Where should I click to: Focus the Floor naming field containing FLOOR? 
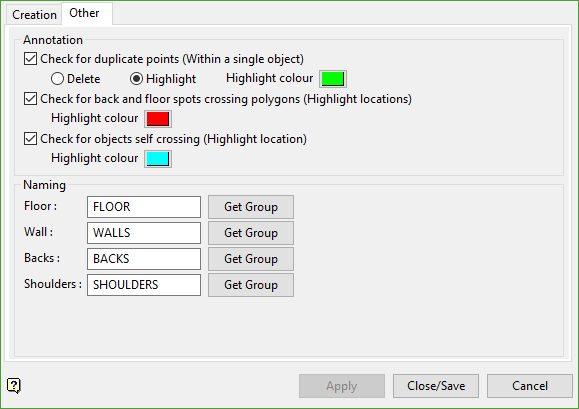point(144,207)
